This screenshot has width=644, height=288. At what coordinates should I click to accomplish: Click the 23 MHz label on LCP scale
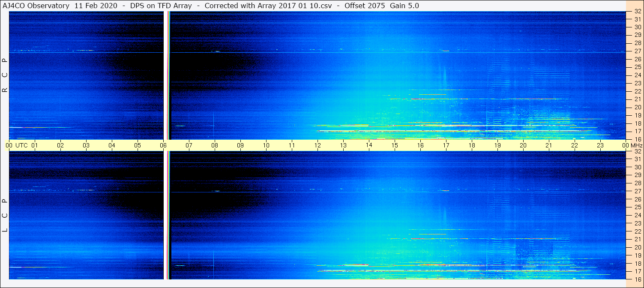tap(637, 223)
